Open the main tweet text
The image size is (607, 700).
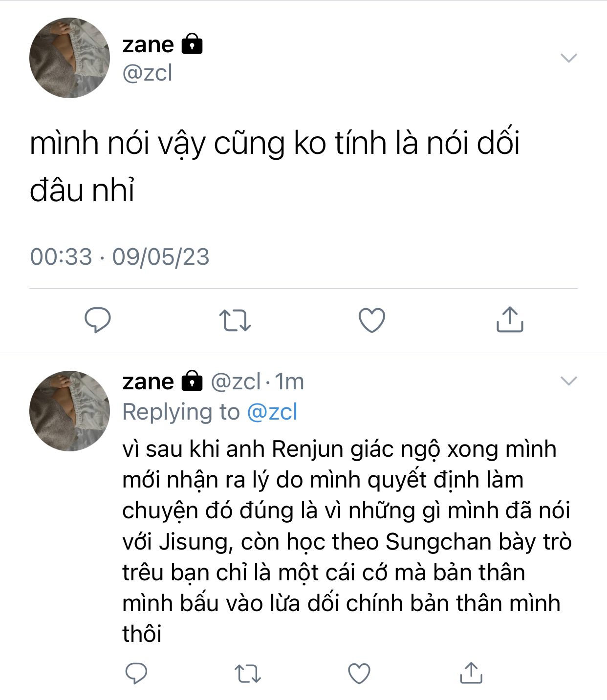(x=274, y=166)
